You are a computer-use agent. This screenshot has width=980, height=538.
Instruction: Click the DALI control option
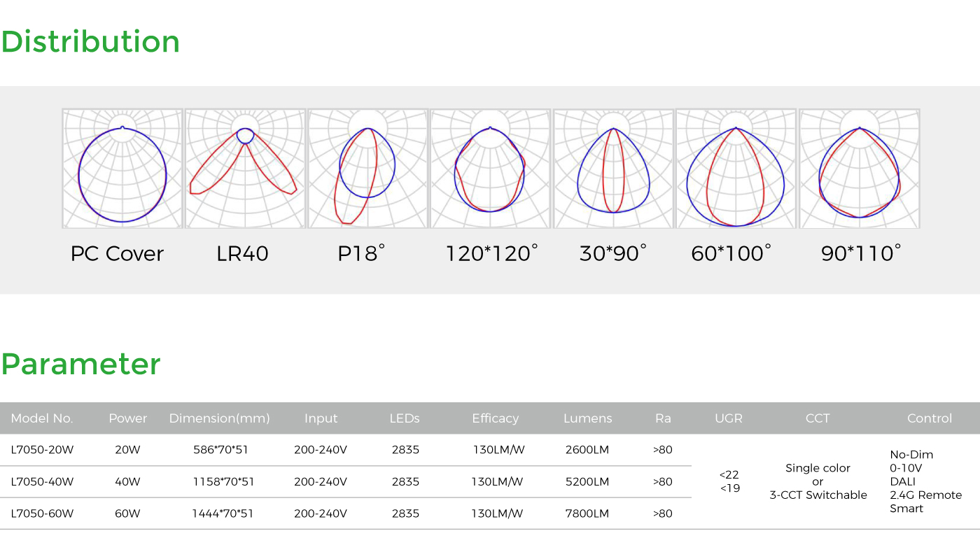(x=902, y=481)
